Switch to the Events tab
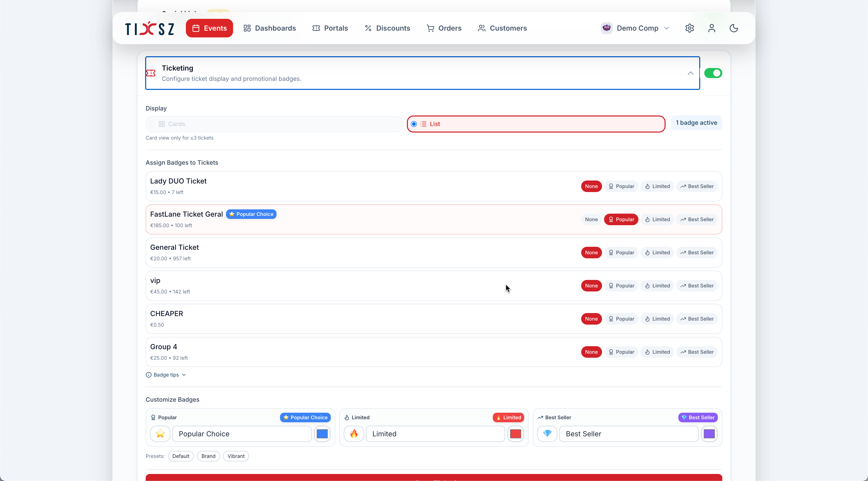The image size is (868, 481). click(209, 28)
